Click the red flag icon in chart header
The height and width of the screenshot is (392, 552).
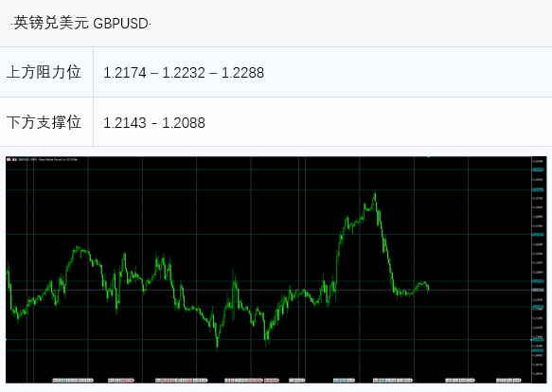[x=9, y=160]
